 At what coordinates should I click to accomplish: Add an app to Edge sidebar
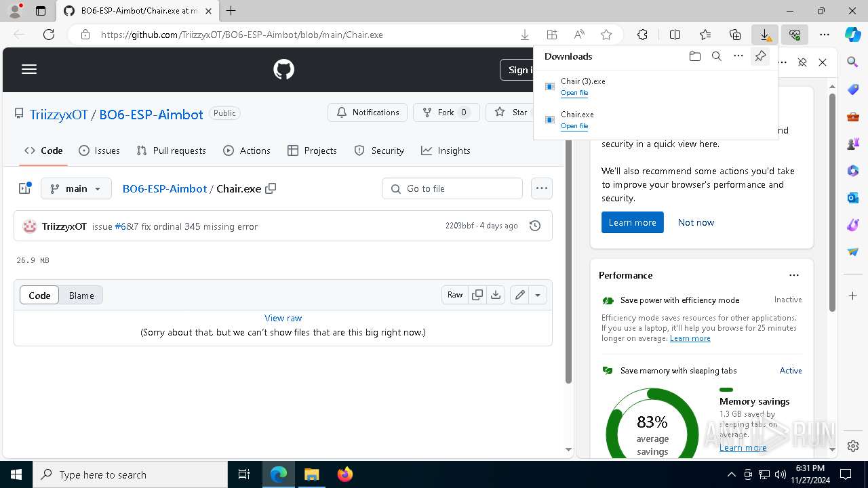coord(853,296)
